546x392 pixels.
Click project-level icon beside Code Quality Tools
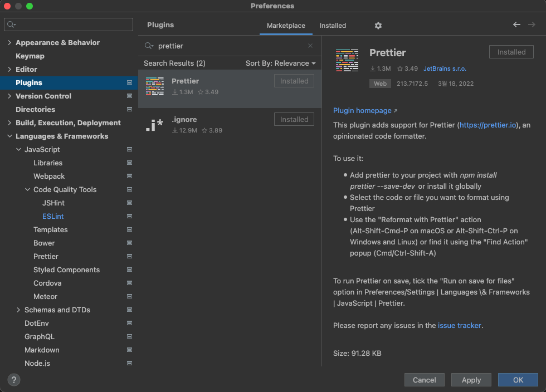click(129, 189)
